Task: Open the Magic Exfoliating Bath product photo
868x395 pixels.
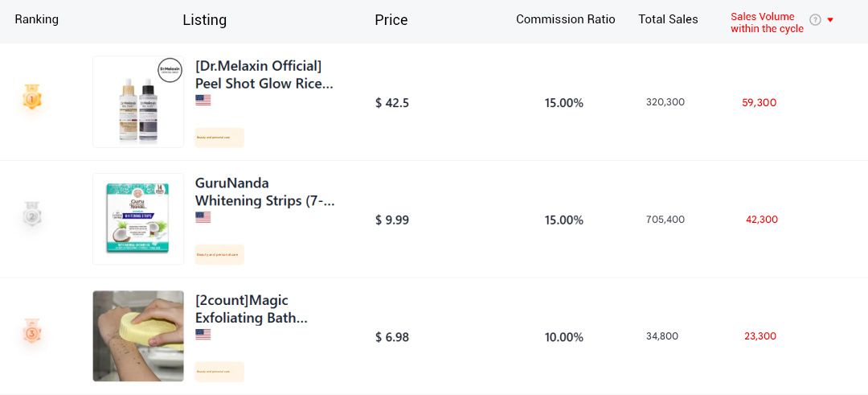Action: pos(138,336)
